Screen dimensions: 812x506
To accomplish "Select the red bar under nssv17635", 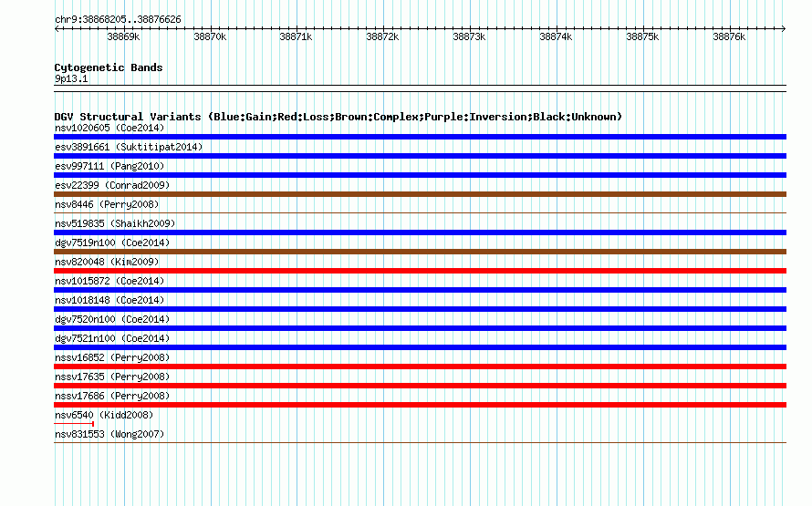I will pyautogui.click(x=420, y=386).
